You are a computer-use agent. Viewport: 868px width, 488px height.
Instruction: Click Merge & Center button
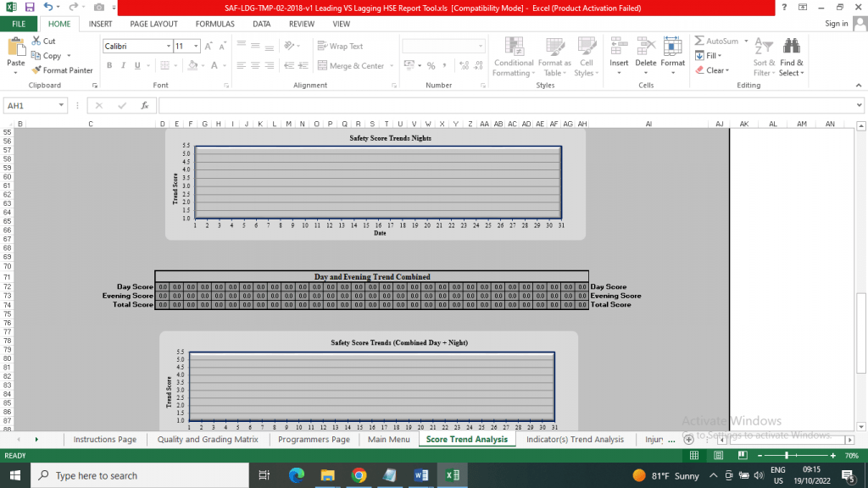pos(351,65)
